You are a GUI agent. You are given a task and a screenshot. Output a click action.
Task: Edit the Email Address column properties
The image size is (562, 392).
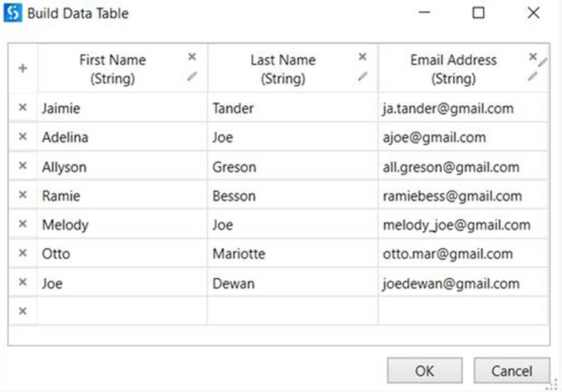coord(533,77)
